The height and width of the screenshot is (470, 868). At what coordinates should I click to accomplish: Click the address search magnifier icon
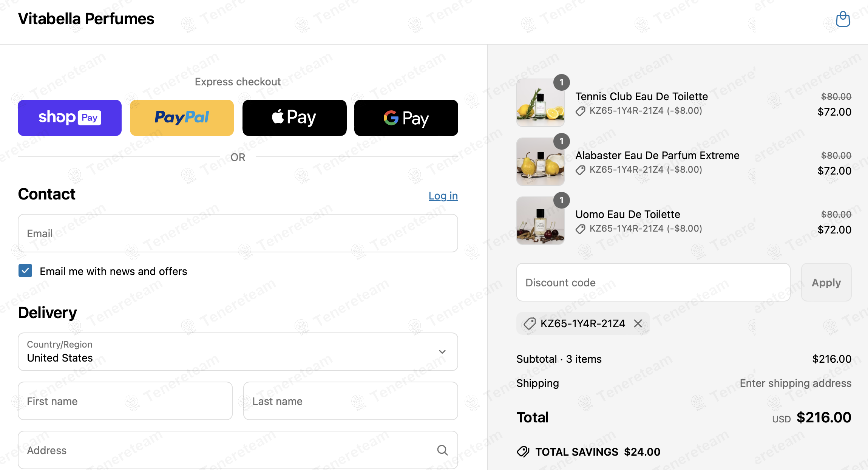pyautogui.click(x=442, y=450)
